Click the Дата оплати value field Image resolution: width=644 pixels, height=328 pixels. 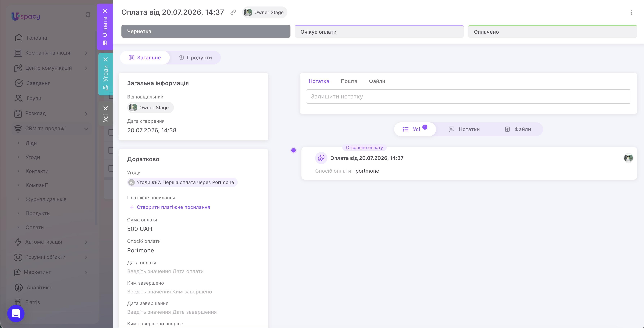tap(165, 271)
